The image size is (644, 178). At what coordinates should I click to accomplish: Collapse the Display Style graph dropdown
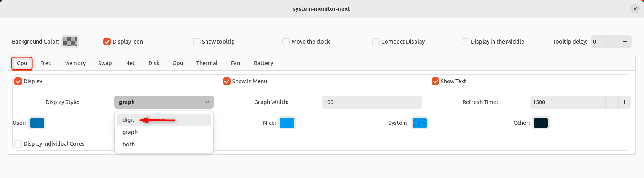tap(164, 102)
